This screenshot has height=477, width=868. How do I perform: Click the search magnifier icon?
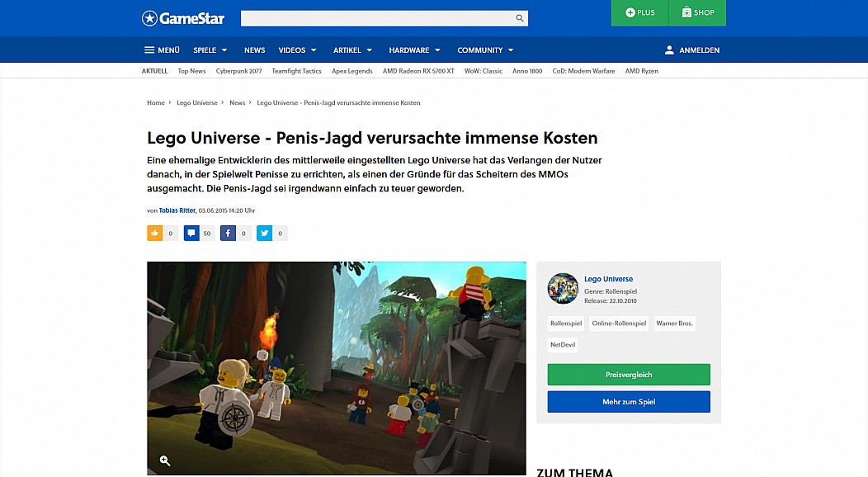point(519,18)
